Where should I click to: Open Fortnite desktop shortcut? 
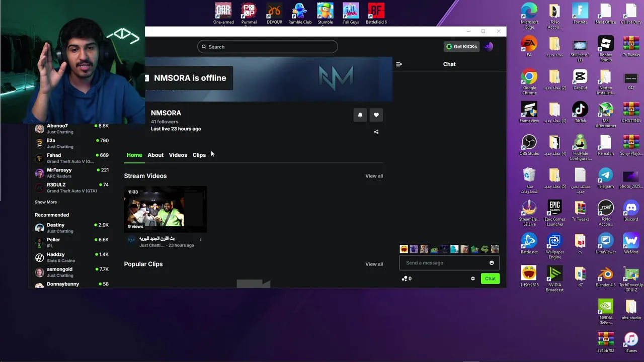tap(580, 14)
